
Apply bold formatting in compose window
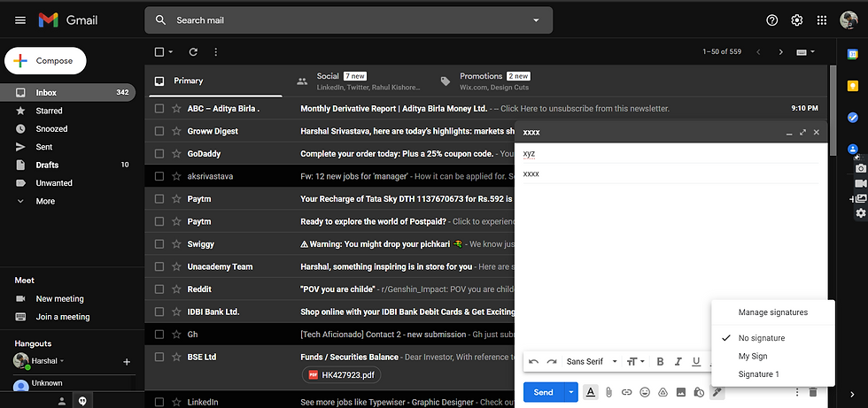[660, 362]
